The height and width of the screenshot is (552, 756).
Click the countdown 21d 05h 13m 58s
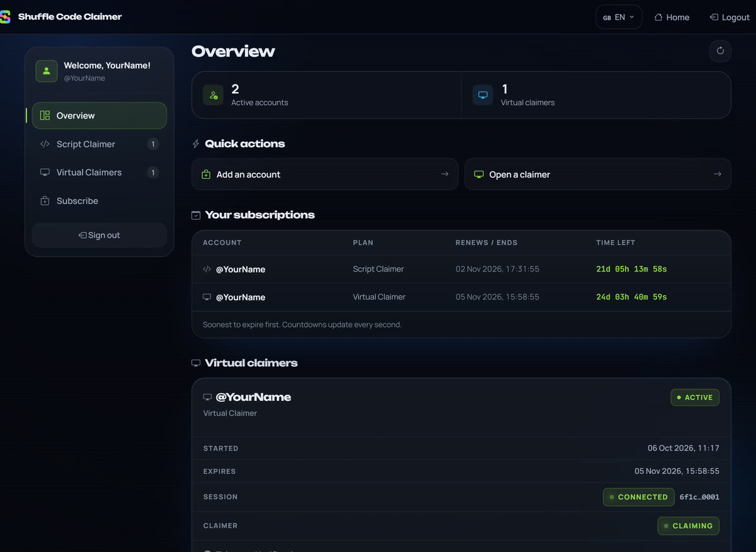click(631, 269)
